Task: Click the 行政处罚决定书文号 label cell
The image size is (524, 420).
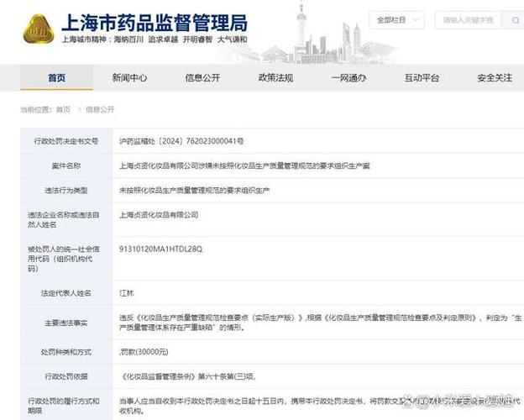Action: [66, 141]
